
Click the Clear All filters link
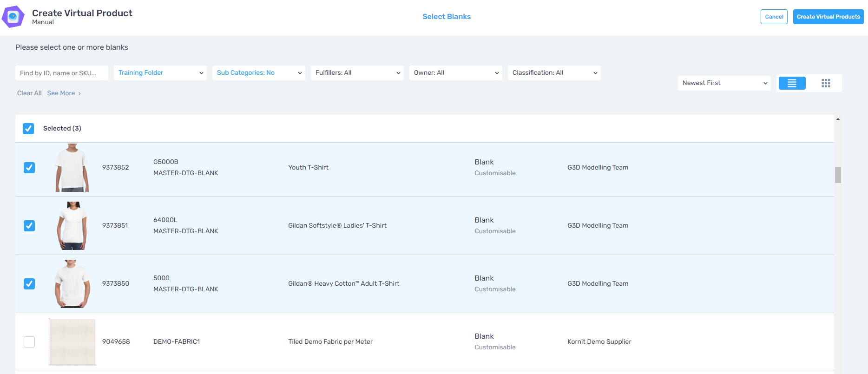click(x=29, y=93)
